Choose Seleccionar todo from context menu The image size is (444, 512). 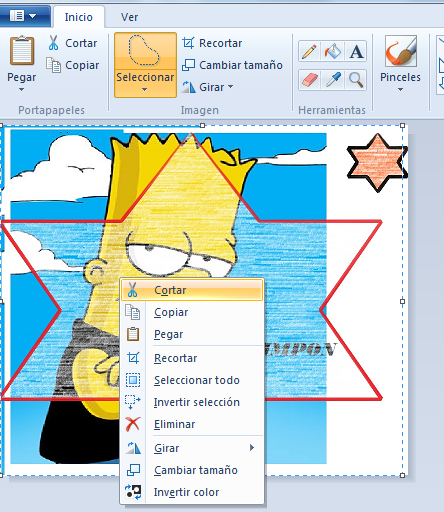click(192, 380)
